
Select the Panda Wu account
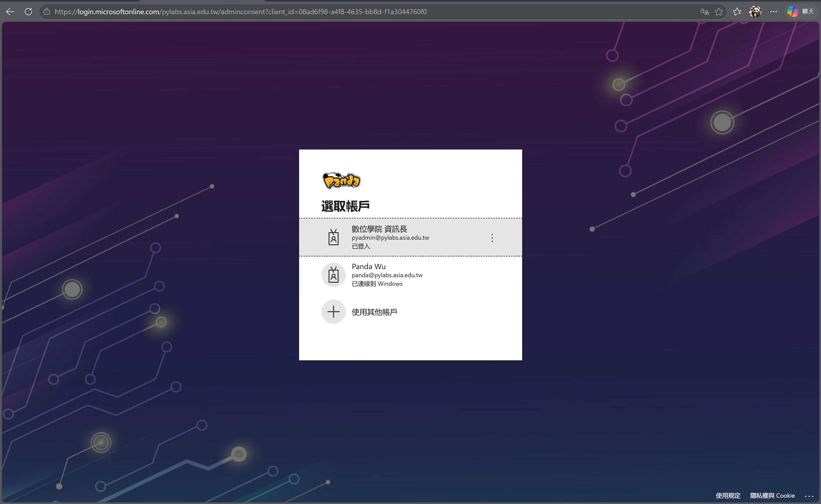(410, 275)
